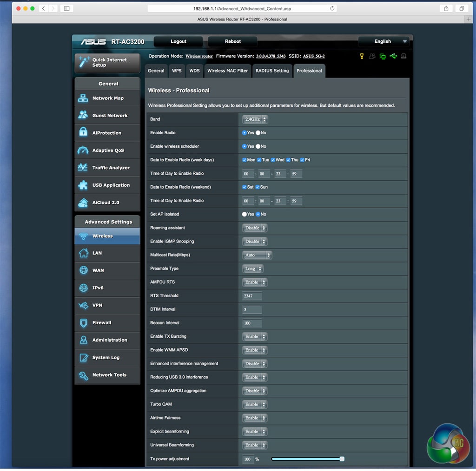
Task: Open the Band 2.4GHz dropdown
Action: tap(255, 119)
